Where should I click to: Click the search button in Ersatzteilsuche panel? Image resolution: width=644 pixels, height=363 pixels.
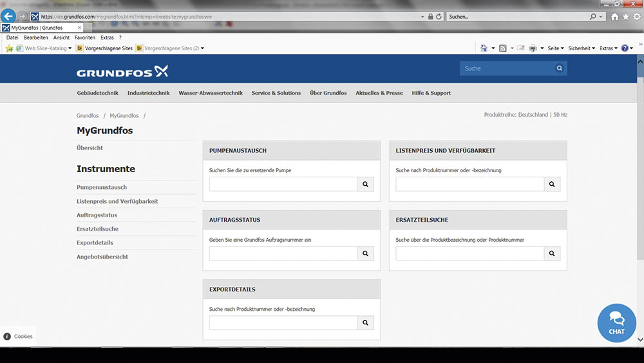pyautogui.click(x=552, y=253)
